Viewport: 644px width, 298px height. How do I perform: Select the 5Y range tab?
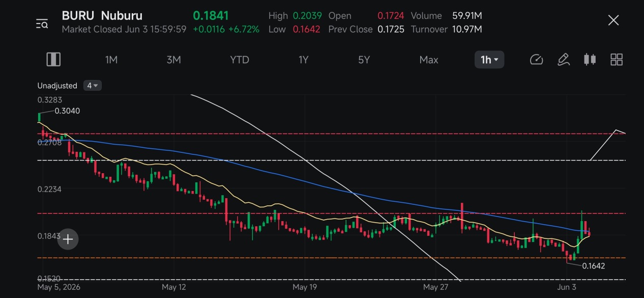click(x=364, y=60)
